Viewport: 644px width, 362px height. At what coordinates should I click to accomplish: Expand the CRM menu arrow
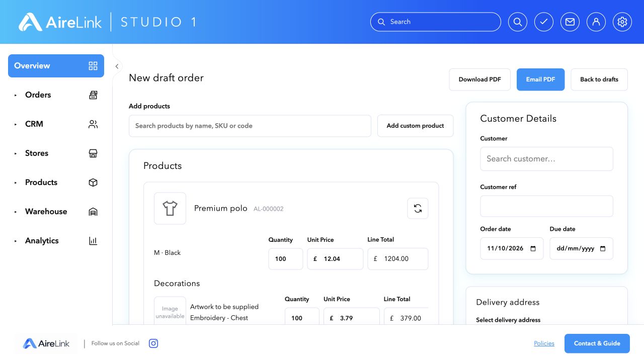(16, 124)
